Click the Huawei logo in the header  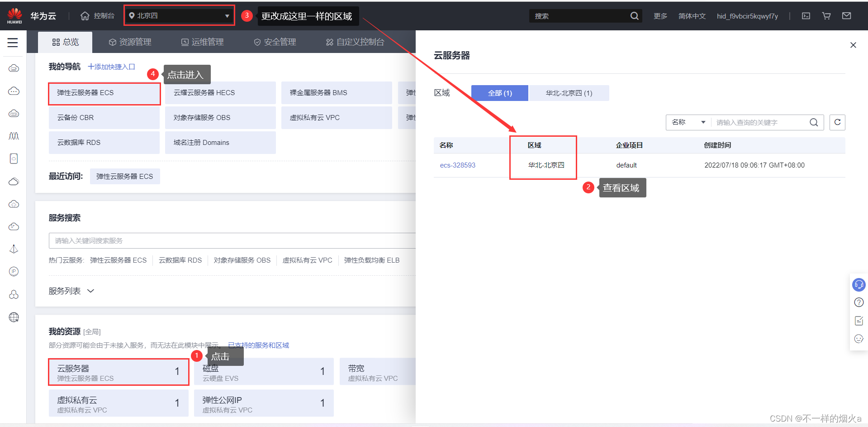pyautogui.click(x=14, y=16)
